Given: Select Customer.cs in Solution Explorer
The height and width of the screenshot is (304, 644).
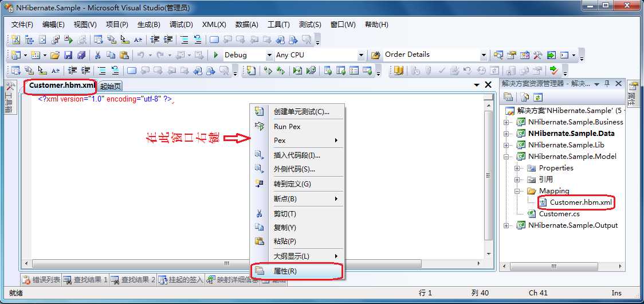Looking at the screenshot, I should tap(559, 214).
